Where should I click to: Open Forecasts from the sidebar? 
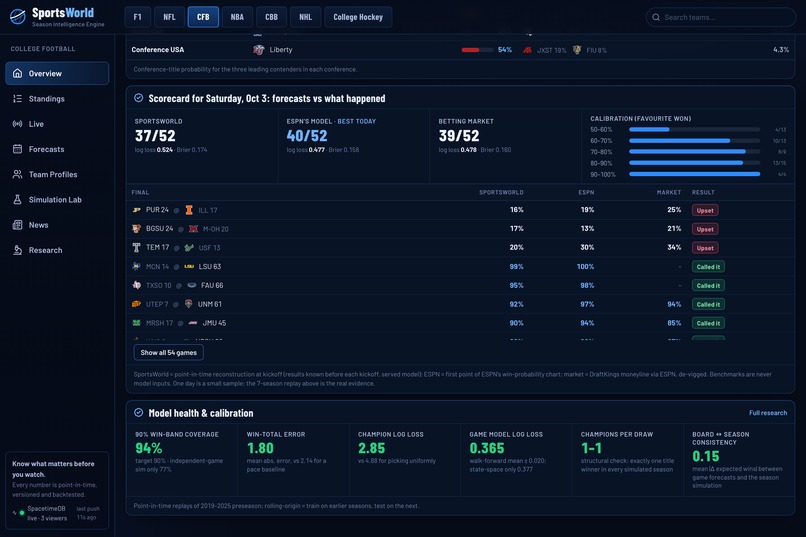coord(57,149)
